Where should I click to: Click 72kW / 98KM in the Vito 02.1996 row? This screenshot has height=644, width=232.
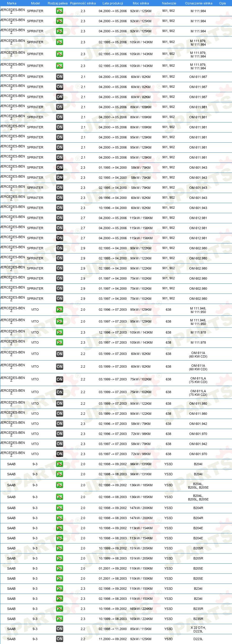(x=141, y=434)
